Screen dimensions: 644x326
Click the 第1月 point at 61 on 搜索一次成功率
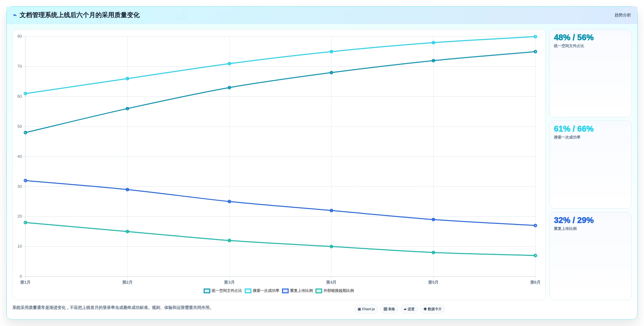tap(26, 94)
